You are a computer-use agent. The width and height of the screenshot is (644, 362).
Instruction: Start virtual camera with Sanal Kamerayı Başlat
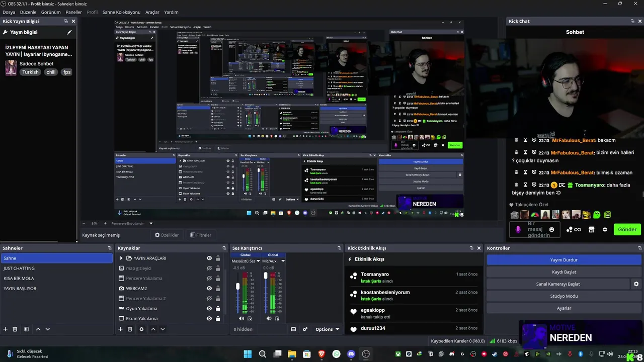(x=558, y=284)
